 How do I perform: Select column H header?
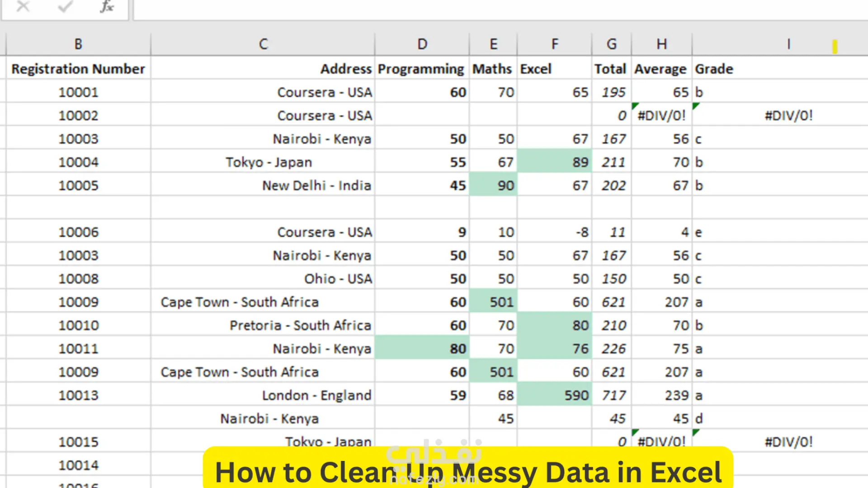coord(662,44)
